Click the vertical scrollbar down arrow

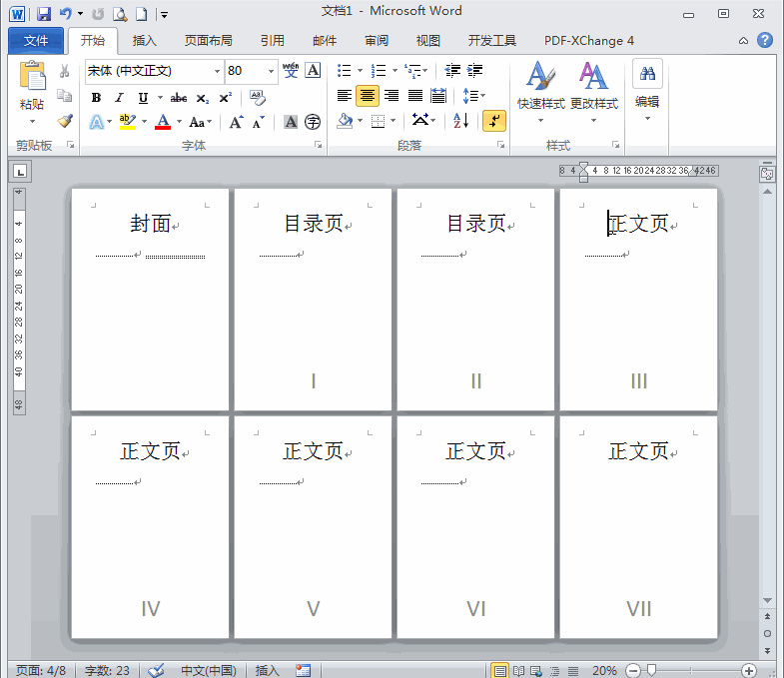(x=767, y=600)
